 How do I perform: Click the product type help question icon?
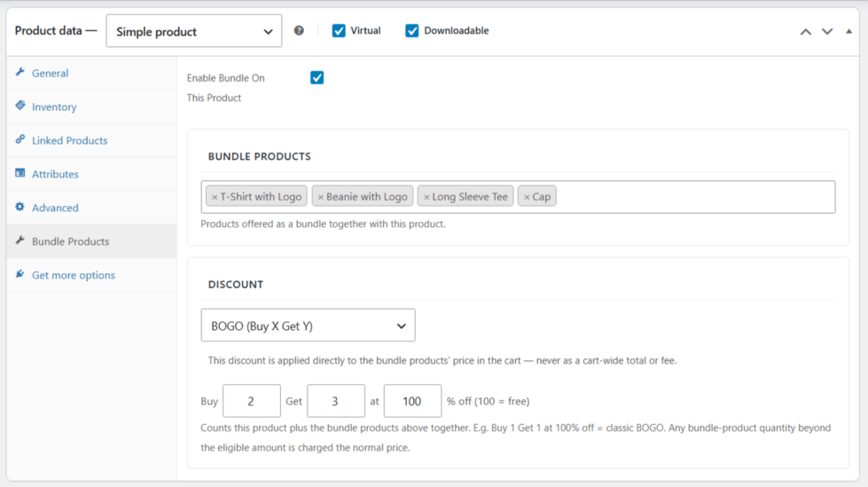coord(299,30)
